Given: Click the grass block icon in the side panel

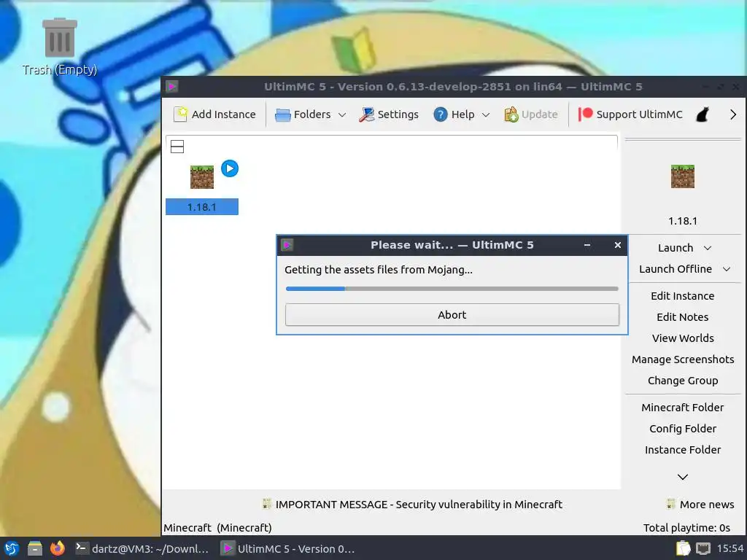Looking at the screenshot, I should 683,176.
